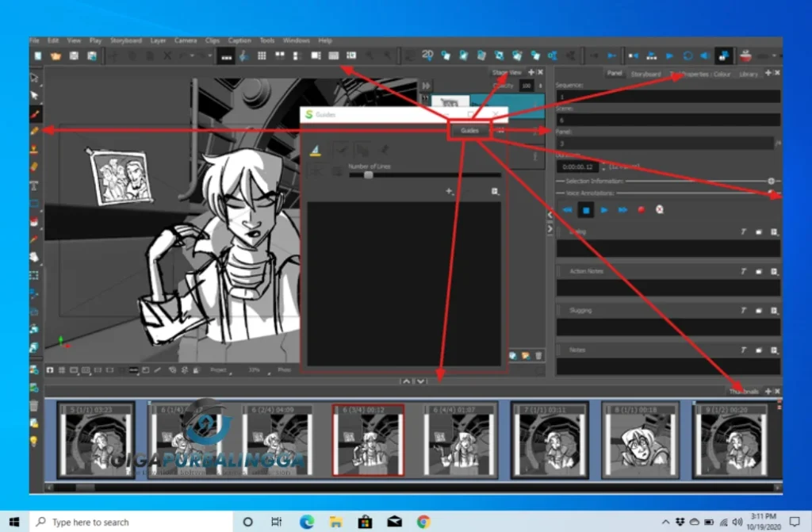Select the red-outlined panel thumbnail 6 (3/4)
812x532 pixels.
coord(367,440)
